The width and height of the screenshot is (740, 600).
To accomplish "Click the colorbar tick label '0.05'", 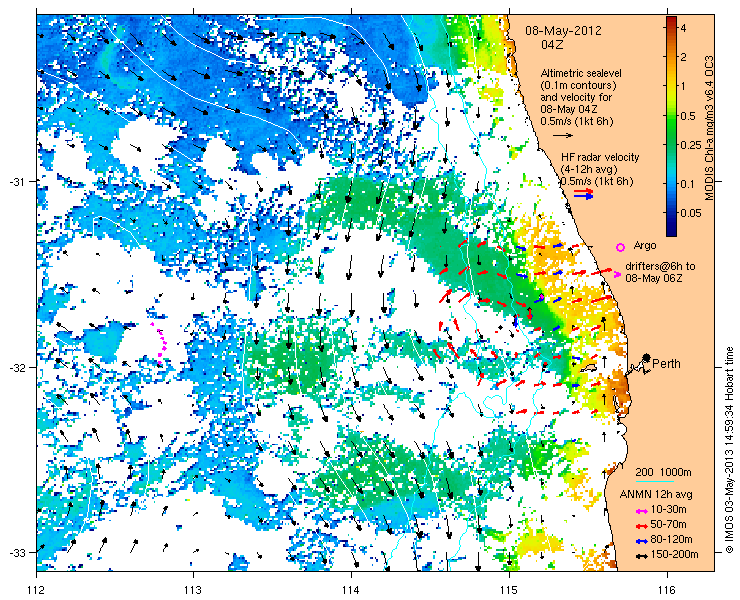I will click(x=690, y=213).
